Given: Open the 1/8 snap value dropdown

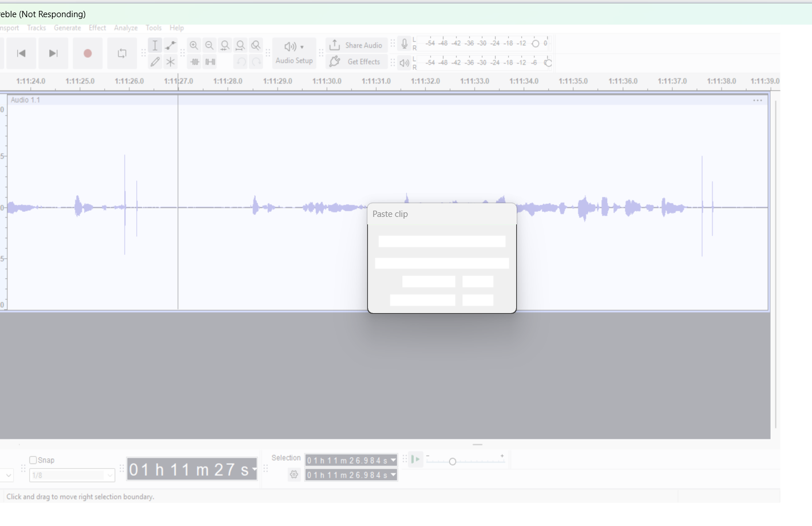Looking at the screenshot, I should (x=72, y=476).
